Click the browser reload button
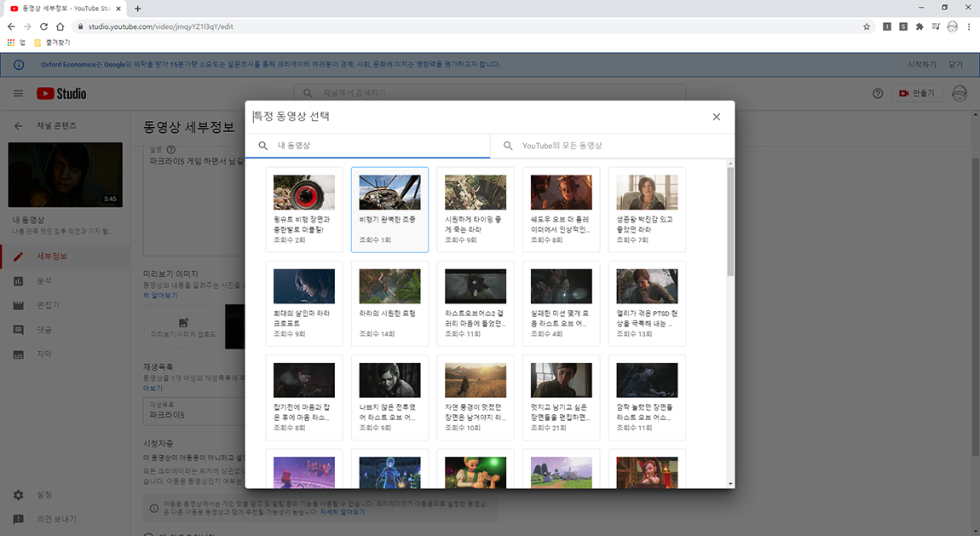 click(x=43, y=26)
